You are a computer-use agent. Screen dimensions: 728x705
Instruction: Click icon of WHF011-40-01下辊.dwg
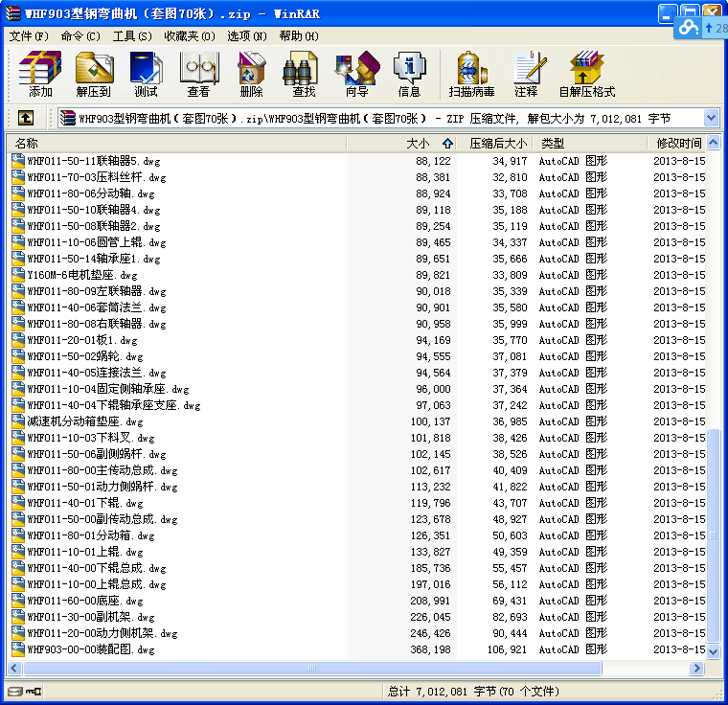click(18, 503)
